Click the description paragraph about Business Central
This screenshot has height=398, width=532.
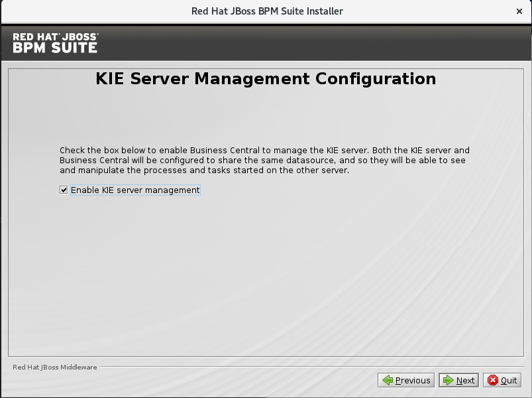pyautogui.click(x=264, y=161)
